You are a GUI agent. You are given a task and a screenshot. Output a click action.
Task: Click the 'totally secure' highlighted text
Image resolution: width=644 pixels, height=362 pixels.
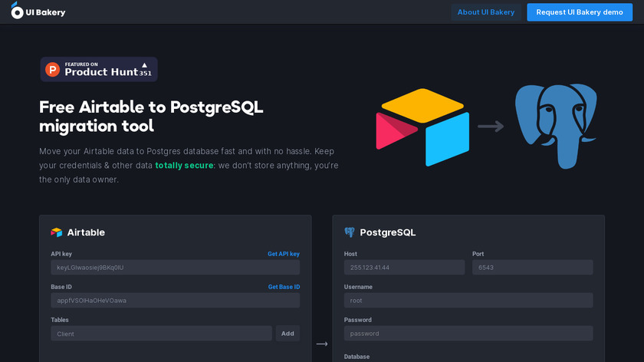click(x=184, y=166)
